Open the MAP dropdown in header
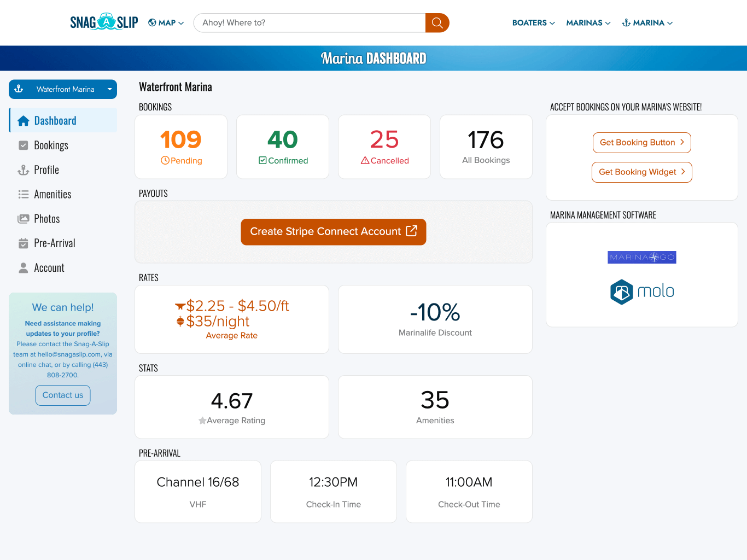Image resolution: width=747 pixels, height=560 pixels. click(x=166, y=23)
